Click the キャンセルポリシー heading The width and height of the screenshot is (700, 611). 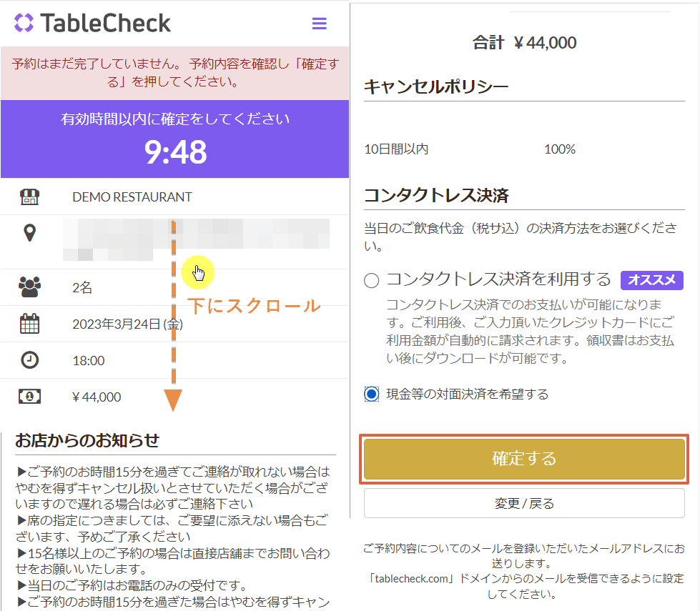(x=436, y=86)
